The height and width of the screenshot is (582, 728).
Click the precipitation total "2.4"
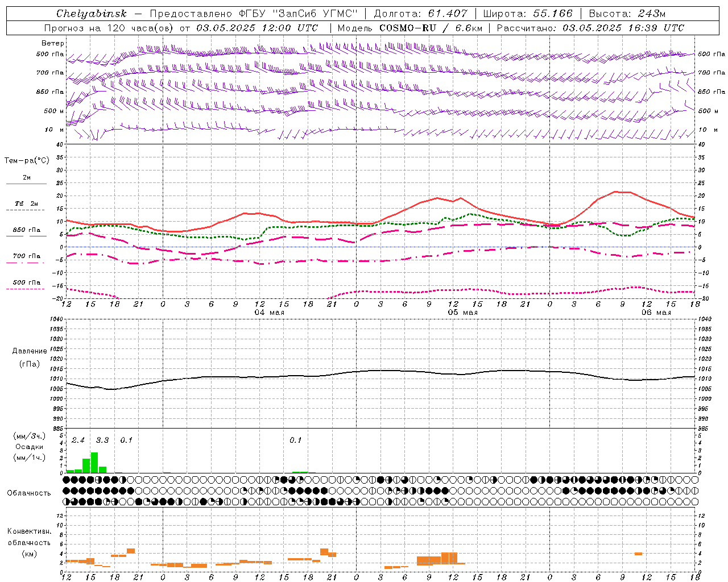(x=78, y=440)
